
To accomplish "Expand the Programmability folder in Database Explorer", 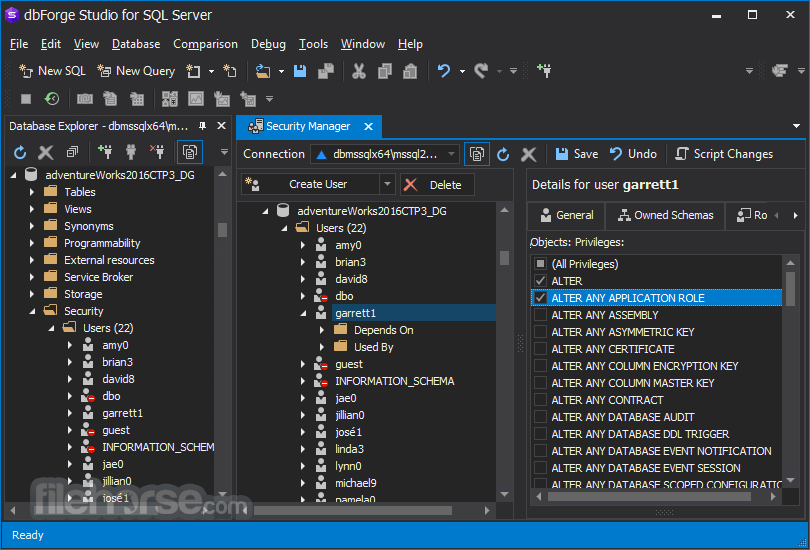I will pyautogui.click(x=32, y=243).
